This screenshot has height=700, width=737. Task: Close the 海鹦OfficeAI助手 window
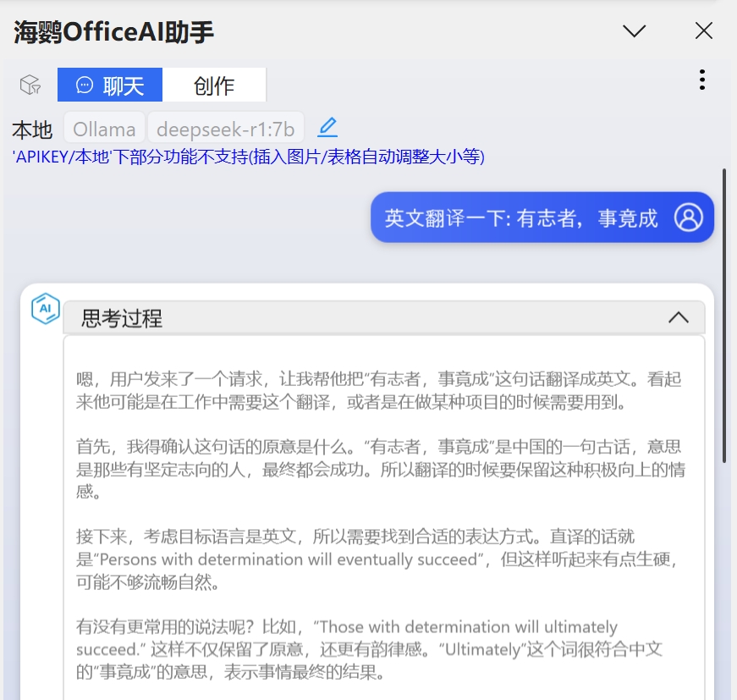pyautogui.click(x=703, y=30)
